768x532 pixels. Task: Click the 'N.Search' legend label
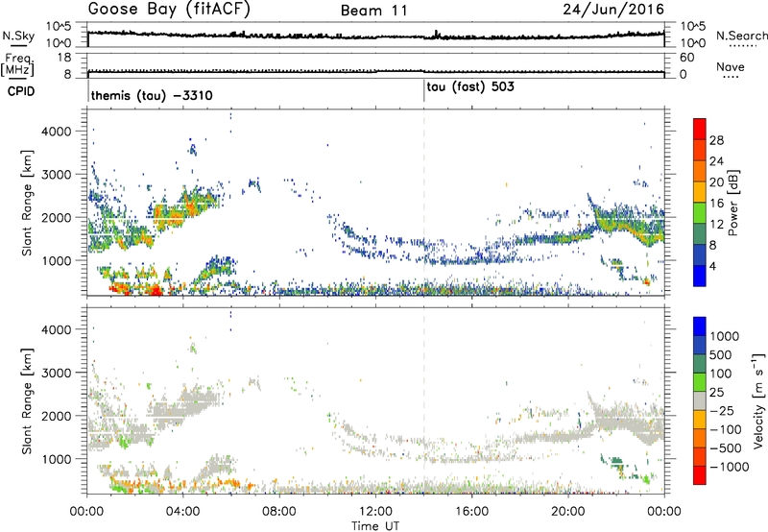pyautogui.click(x=741, y=36)
